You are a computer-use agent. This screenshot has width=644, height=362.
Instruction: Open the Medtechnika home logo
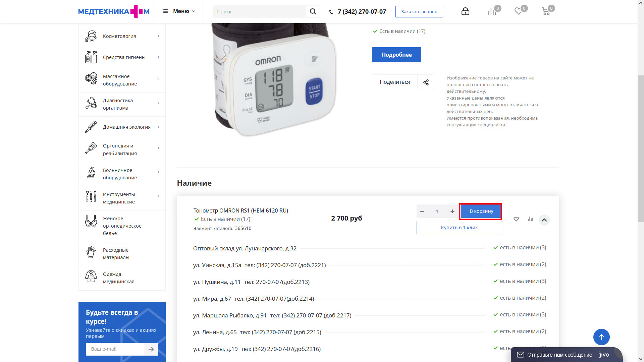(x=114, y=11)
